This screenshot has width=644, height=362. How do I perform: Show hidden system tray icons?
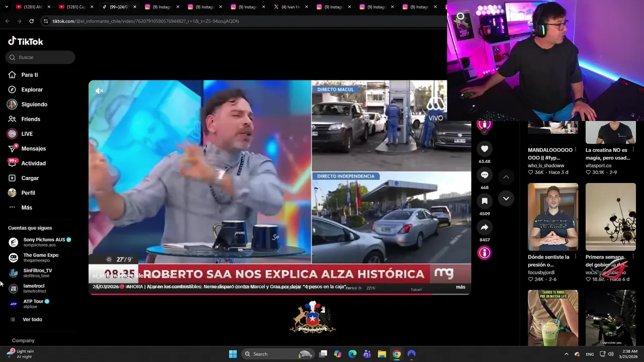pyautogui.click(x=566, y=354)
